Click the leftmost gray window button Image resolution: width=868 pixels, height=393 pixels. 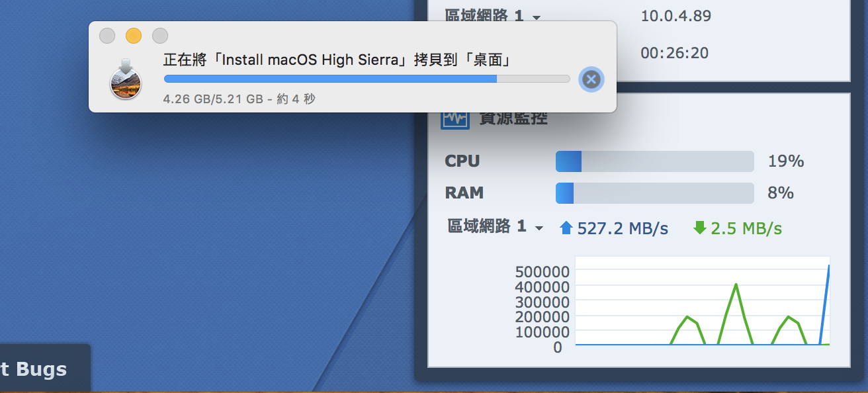point(107,36)
